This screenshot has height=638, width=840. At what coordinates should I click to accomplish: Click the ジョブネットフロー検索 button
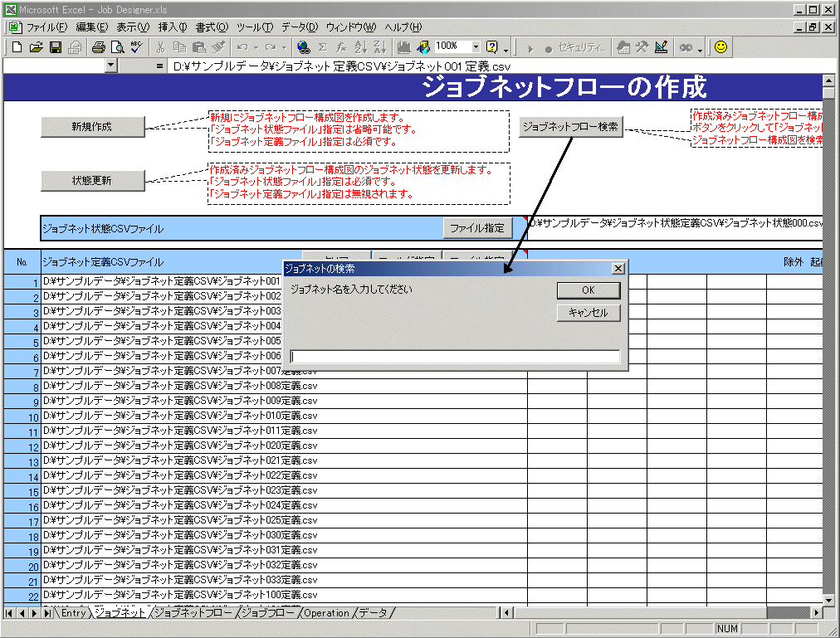571,127
